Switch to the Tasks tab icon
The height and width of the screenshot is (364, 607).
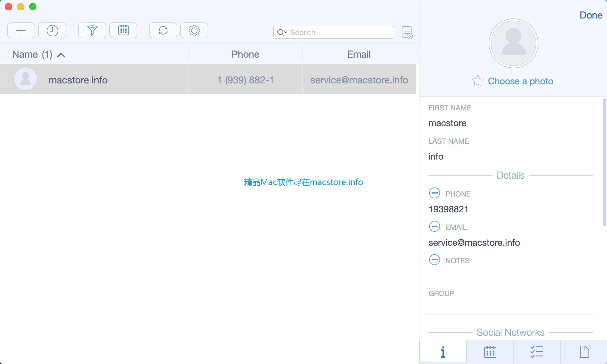pos(537,352)
